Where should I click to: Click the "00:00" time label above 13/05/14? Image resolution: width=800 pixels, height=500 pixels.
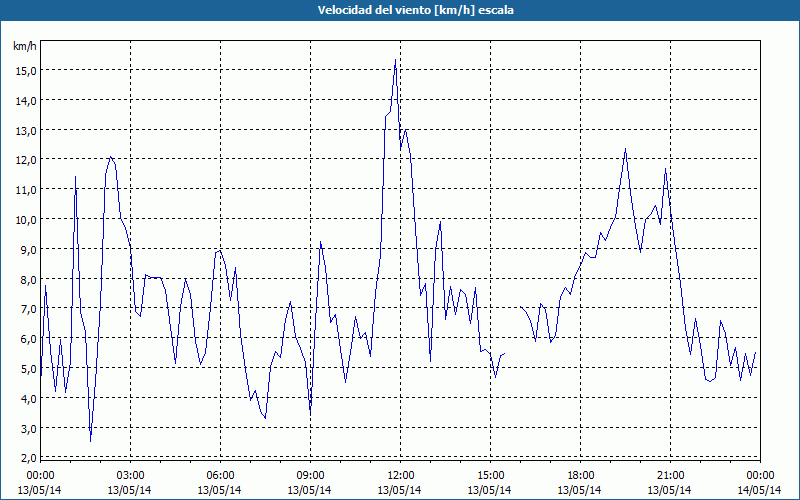(40, 476)
